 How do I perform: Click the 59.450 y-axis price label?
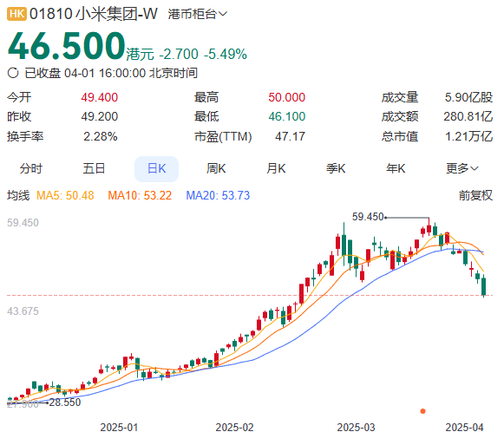click(23, 222)
